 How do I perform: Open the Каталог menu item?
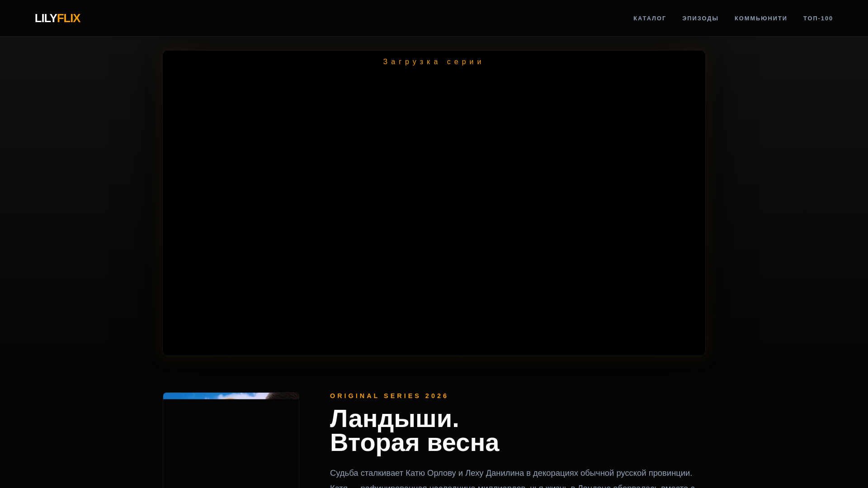pos(650,19)
